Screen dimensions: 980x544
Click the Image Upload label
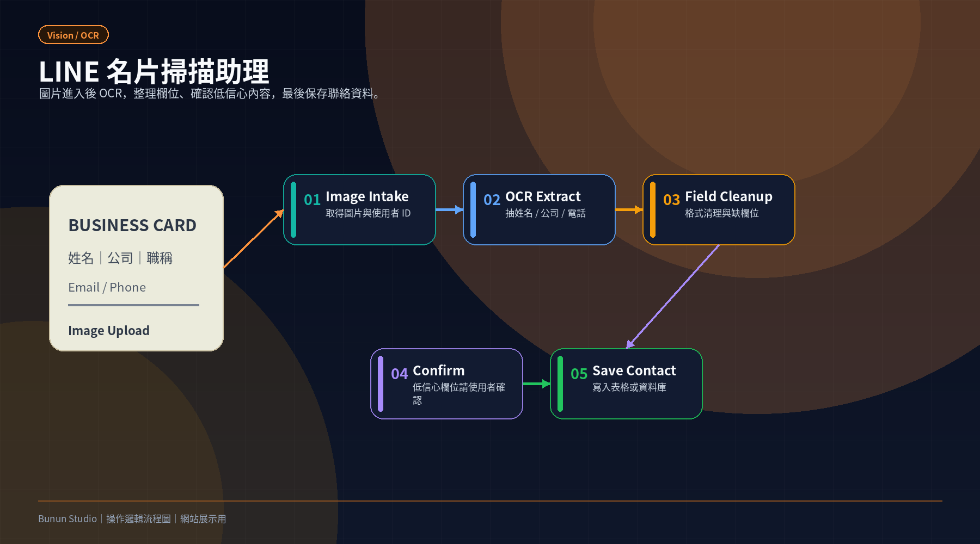point(109,331)
